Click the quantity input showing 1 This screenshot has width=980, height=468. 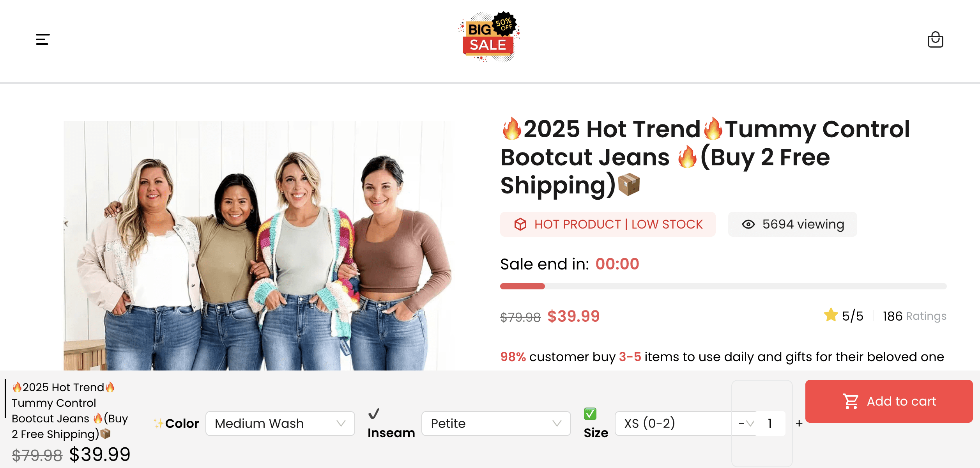770,424
